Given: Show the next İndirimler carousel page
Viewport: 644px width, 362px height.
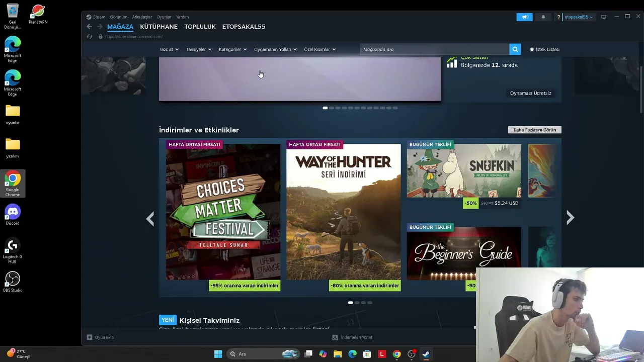Looking at the screenshot, I should 570,218.
